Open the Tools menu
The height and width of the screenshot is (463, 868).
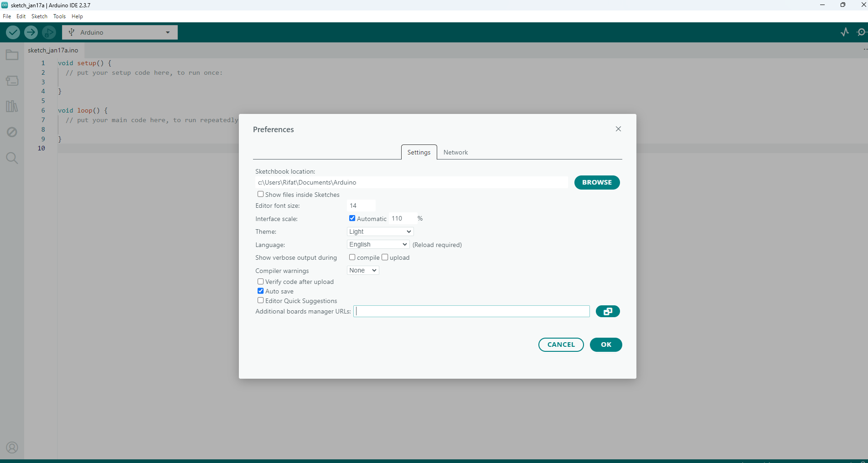pyautogui.click(x=59, y=16)
